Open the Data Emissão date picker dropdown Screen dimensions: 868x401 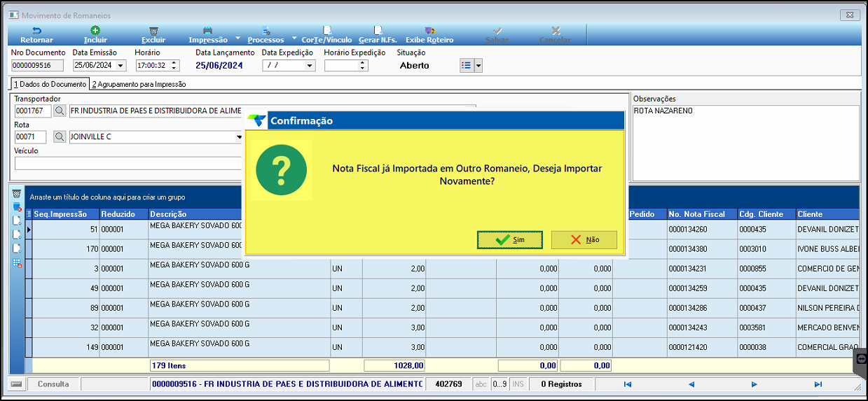click(x=121, y=66)
